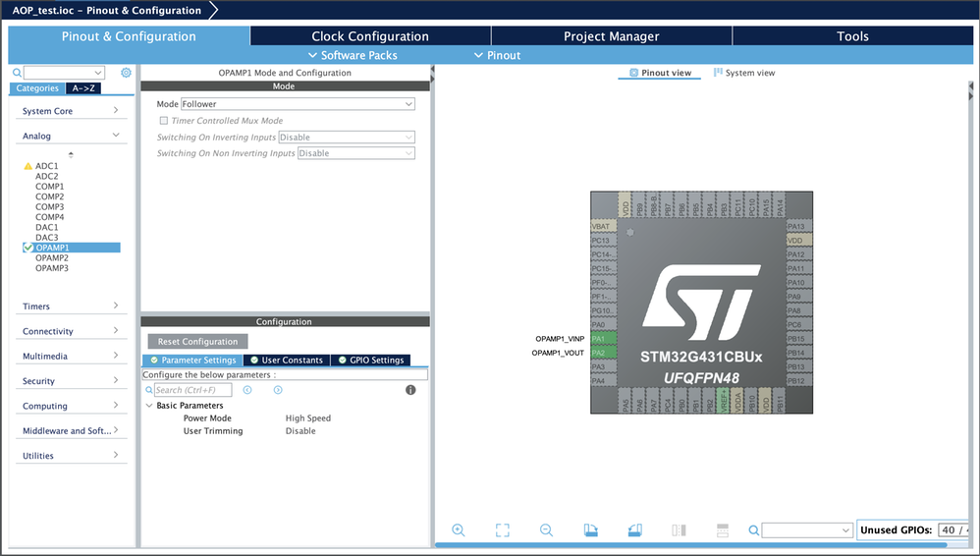This screenshot has height=556, width=980.
Task: Open the GPIO Settings tab
Action: click(370, 360)
